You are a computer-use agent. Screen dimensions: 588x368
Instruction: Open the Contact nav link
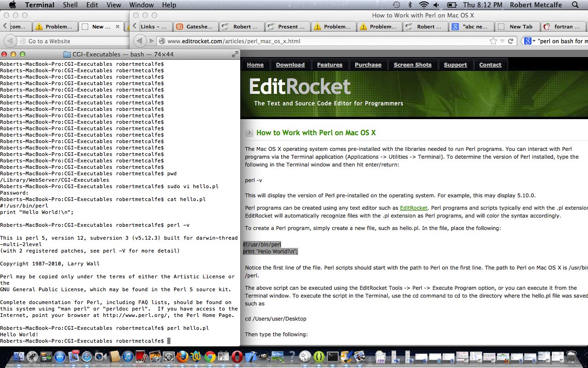(490, 65)
